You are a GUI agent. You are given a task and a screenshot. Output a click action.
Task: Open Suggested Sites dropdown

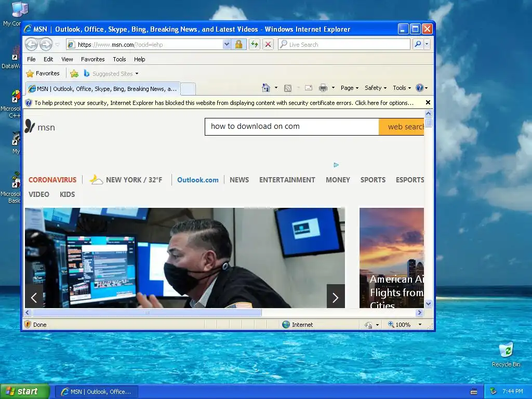pos(111,73)
